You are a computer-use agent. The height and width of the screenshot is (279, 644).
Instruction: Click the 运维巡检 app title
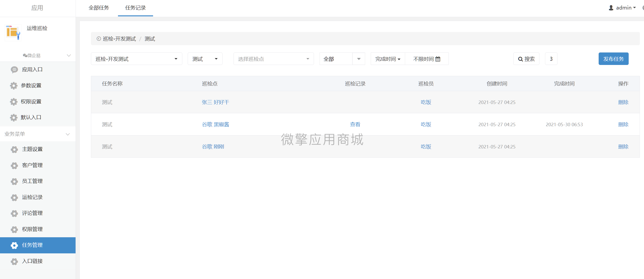(37, 28)
